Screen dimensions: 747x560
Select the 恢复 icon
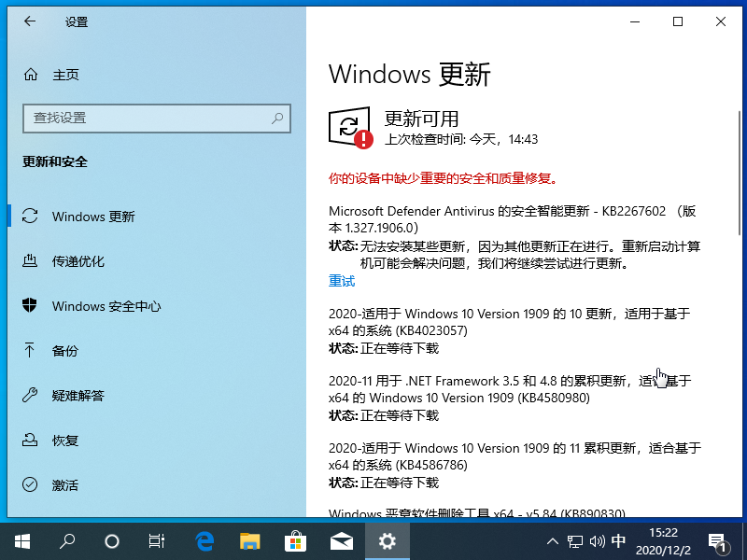(x=30, y=440)
